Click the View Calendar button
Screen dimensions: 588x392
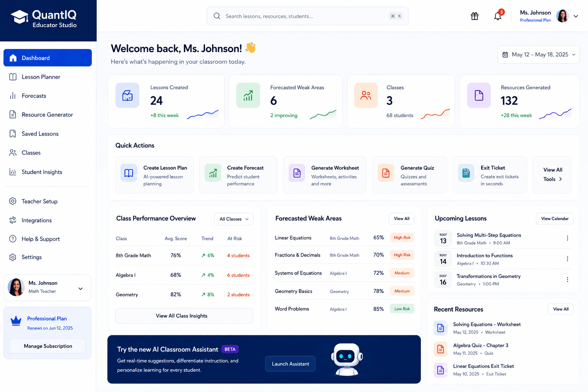point(555,219)
